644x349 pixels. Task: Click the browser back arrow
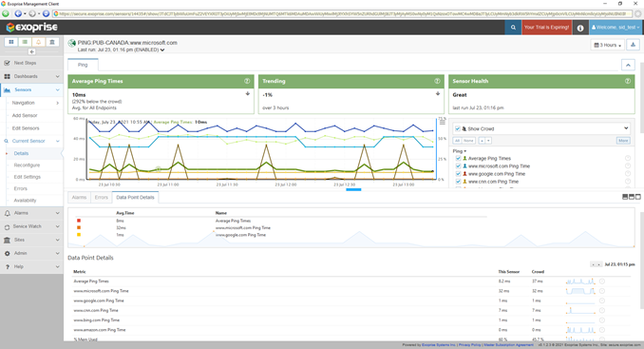point(18,13)
